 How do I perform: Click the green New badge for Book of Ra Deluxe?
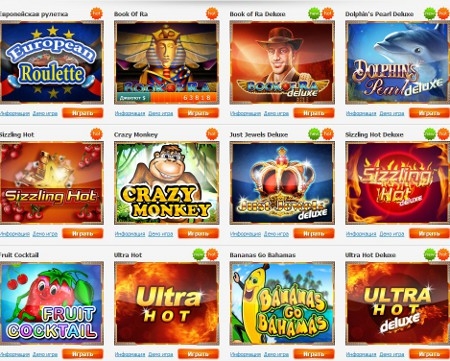pos(314,13)
